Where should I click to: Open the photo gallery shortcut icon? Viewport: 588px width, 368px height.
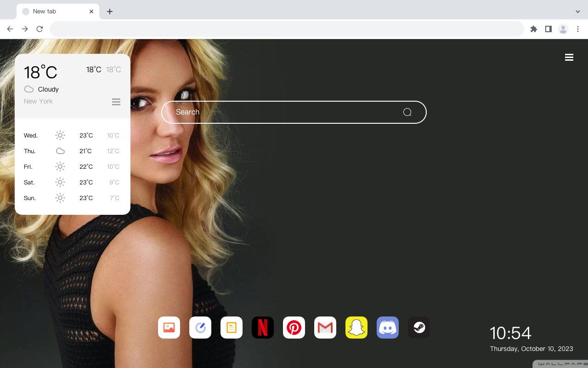tap(169, 328)
